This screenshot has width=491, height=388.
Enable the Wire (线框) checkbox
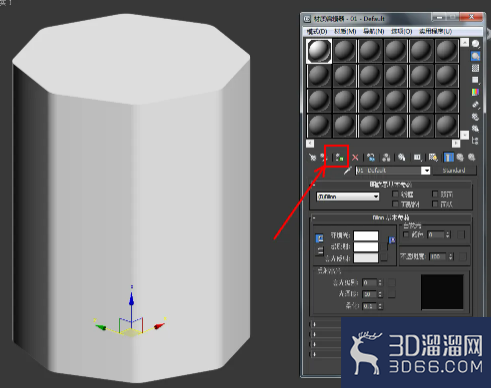point(395,194)
